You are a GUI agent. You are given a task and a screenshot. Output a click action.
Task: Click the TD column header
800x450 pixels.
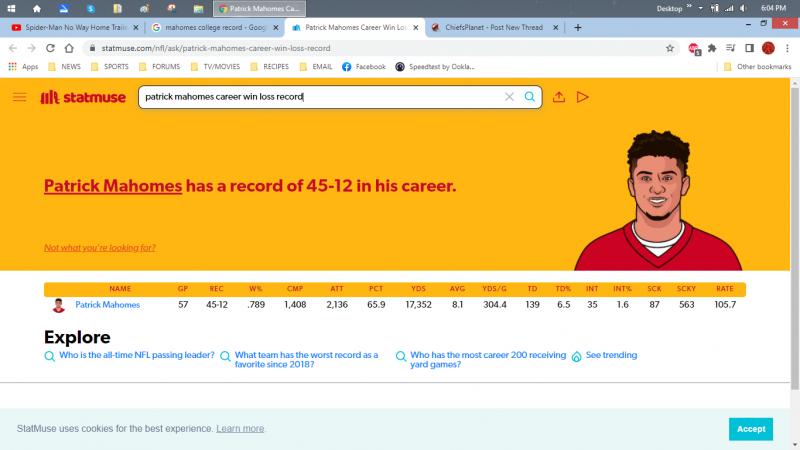[x=532, y=289]
